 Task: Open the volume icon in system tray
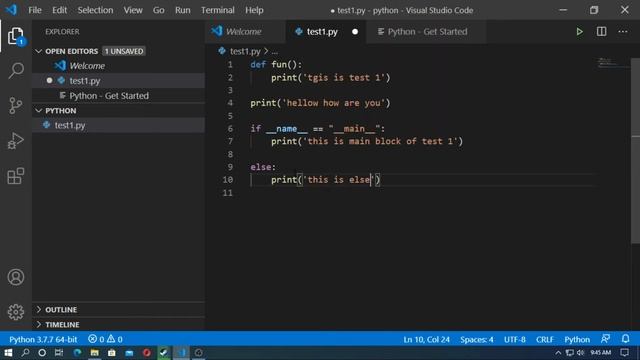click(580, 352)
